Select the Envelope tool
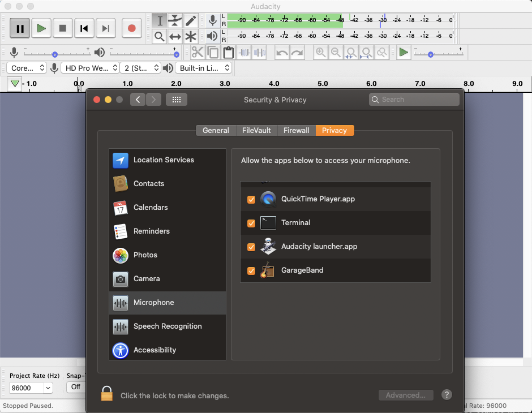532x413 pixels. 175,21
